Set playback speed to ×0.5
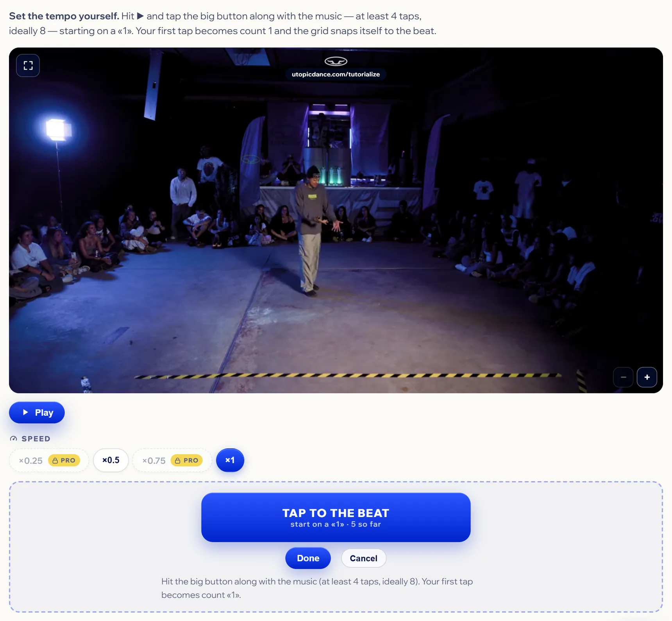 click(111, 460)
